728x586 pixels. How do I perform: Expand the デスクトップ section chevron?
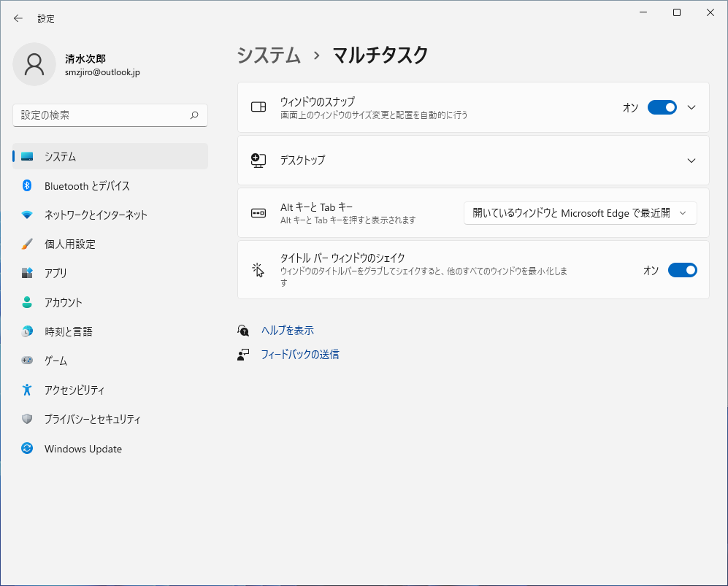691,160
